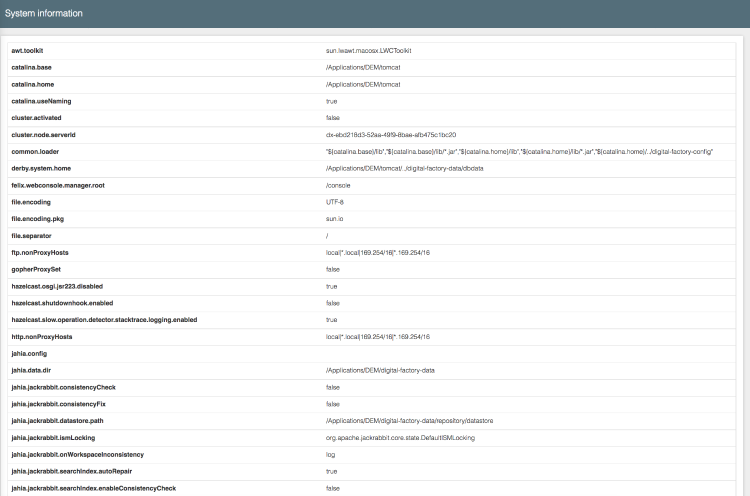Select the catalina.home property name
This screenshot has height=496, width=750.
click(x=33, y=84)
